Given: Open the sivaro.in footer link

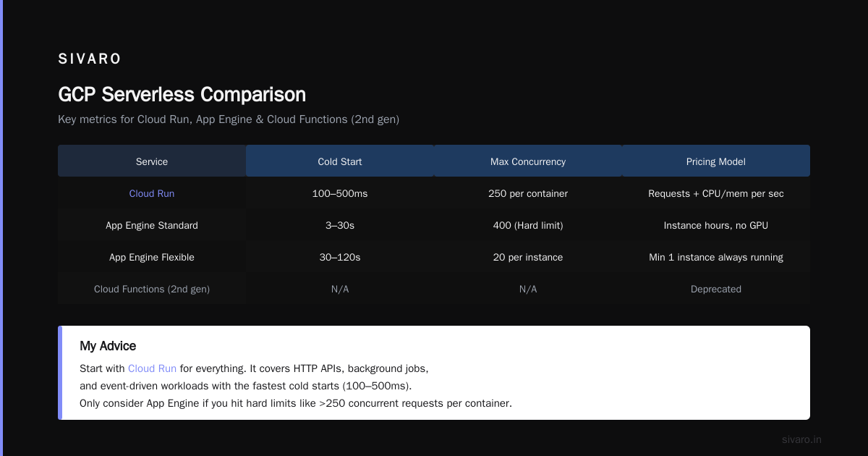Looking at the screenshot, I should click(x=801, y=439).
